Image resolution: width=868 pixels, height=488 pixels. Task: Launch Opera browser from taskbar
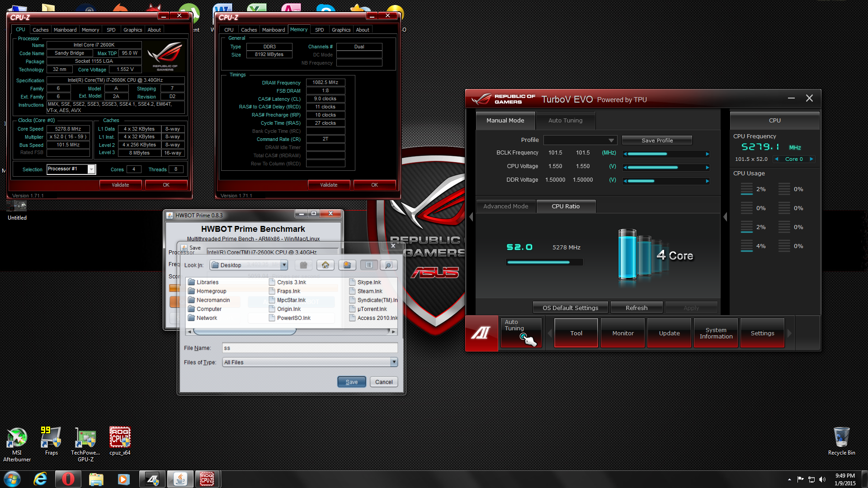[68, 479]
